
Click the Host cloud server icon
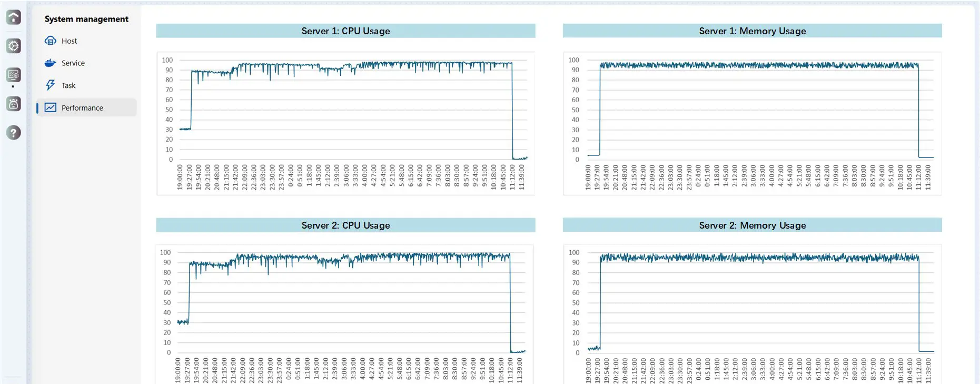click(x=51, y=41)
